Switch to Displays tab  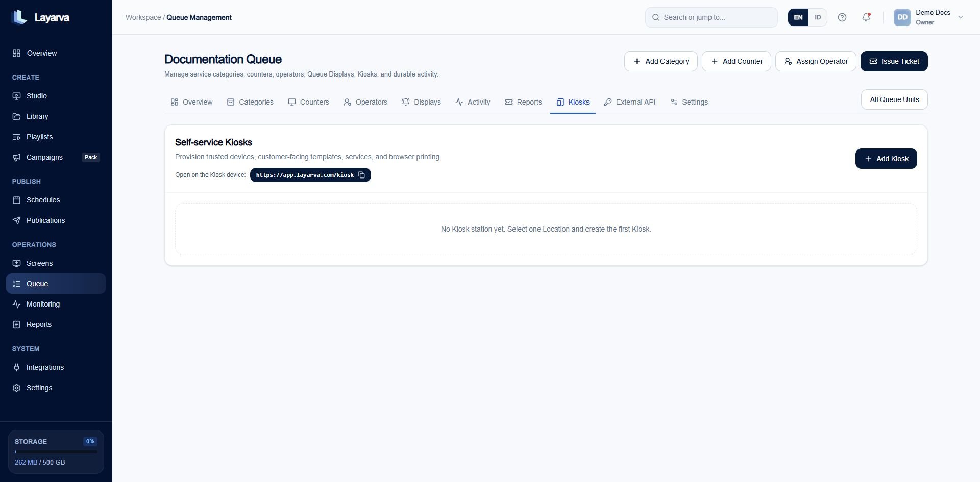click(x=421, y=102)
